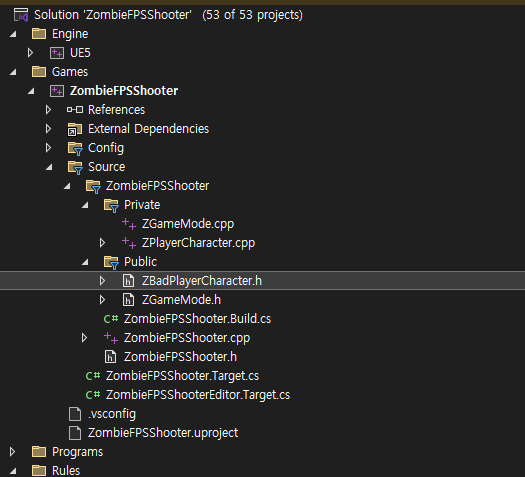Viewport: 525px width, 477px height.
Task: Expand the ZombieFPSShooter.cpp node
Action: coord(85,338)
